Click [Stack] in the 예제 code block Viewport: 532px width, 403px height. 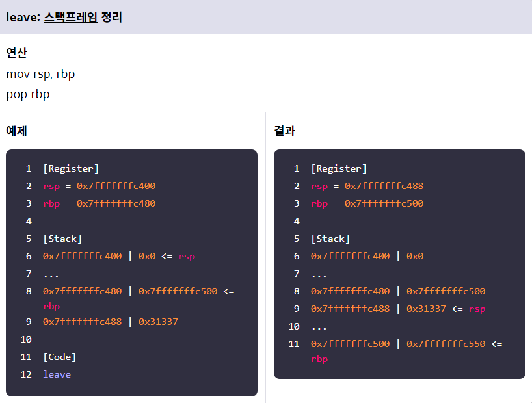pyautogui.click(x=62, y=239)
